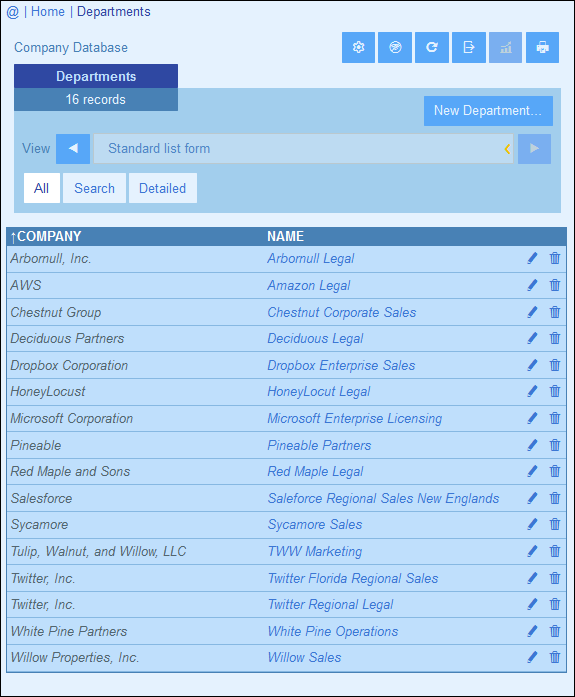Open the Standard list form dropdown

point(303,148)
